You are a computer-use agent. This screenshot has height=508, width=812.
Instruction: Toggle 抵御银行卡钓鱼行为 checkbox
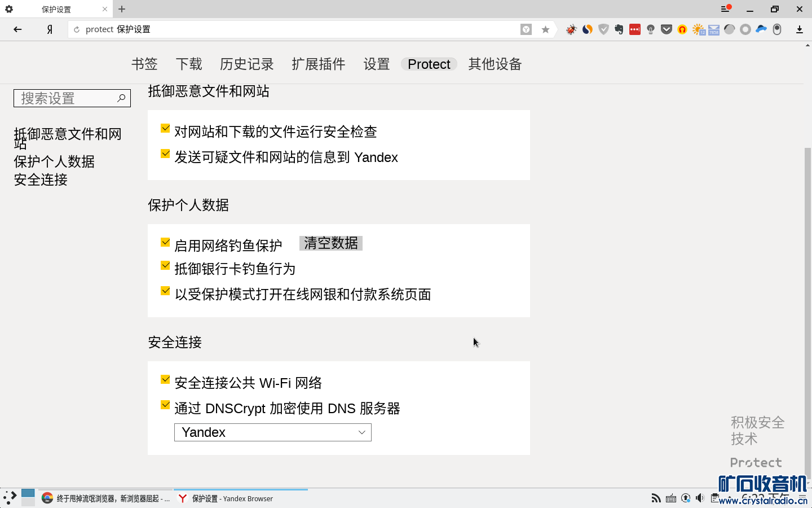(x=165, y=266)
